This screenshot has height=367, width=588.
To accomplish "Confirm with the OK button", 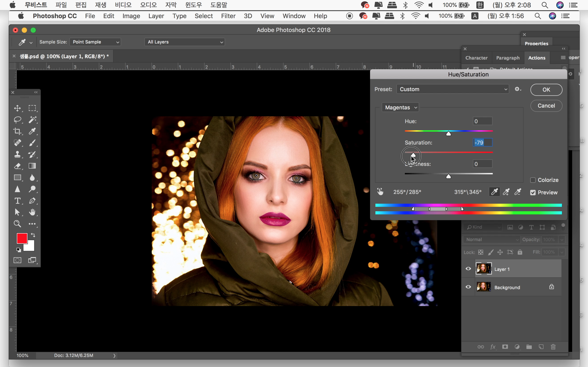I will (x=546, y=90).
